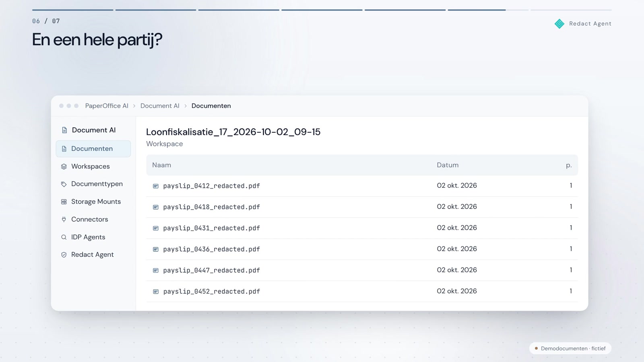The height and width of the screenshot is (362, 644).
Task: Click the date of payslip_0431_redacted.pdf
Action: coord(457,228)
